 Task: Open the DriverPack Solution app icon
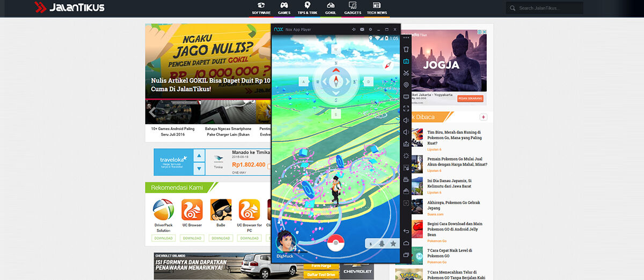[x=163, y=210]
